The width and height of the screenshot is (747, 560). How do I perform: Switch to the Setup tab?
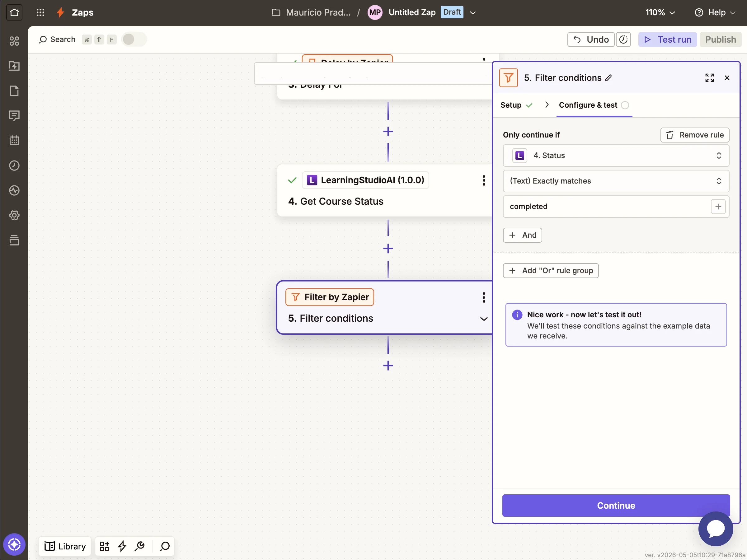516,105
